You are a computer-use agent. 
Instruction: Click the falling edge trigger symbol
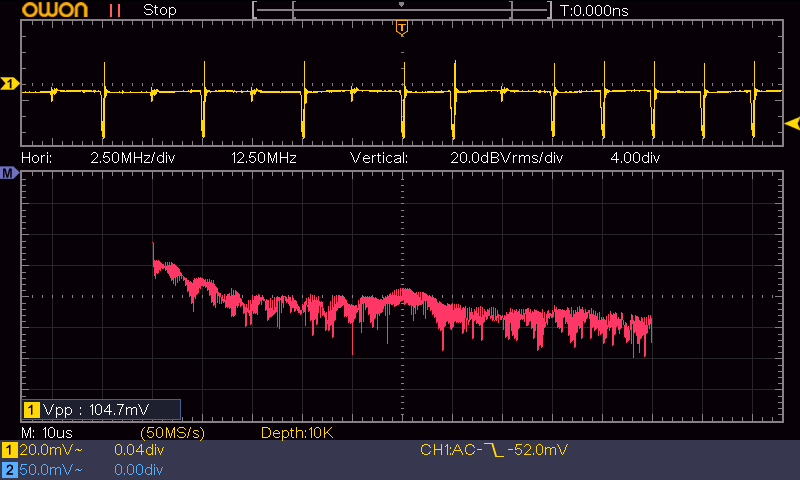[x=494, y=450]
